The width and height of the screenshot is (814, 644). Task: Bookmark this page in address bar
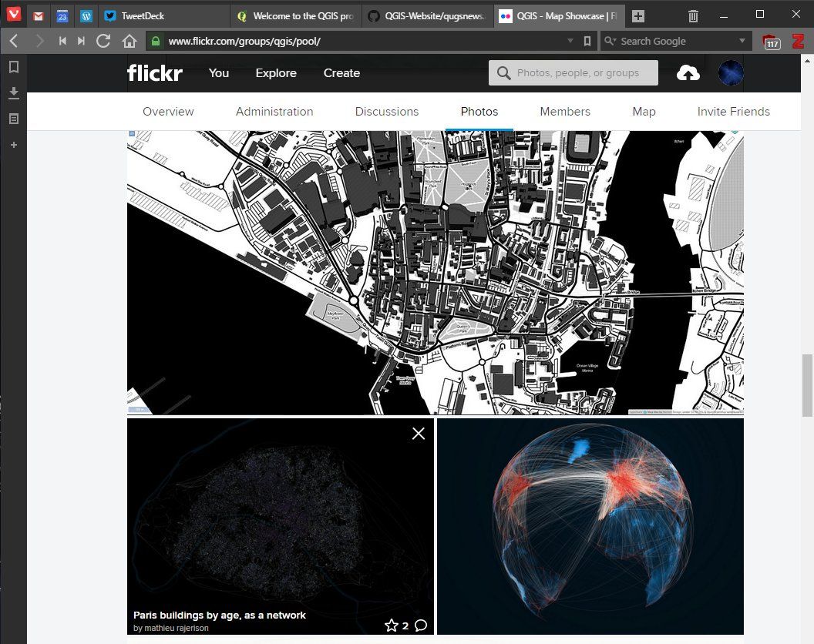[587, 41]
